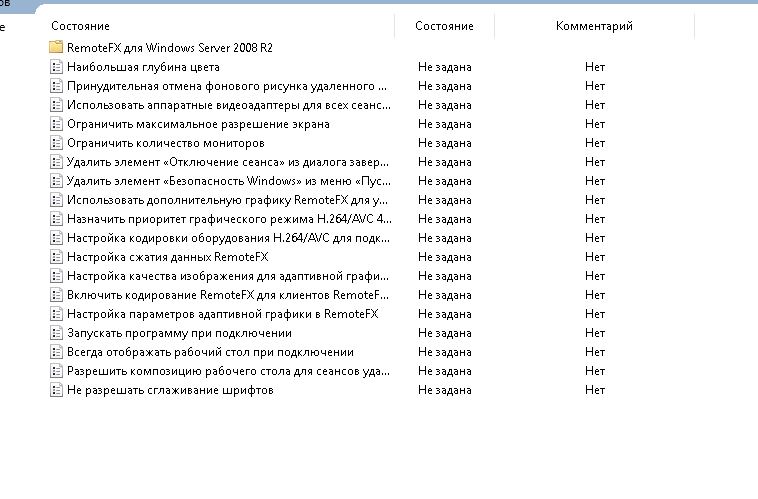Select policy «Использовать аппаратные видеоадаптеры для всех сеансов»
Viewport: 758px width, 499px height.
227,105
